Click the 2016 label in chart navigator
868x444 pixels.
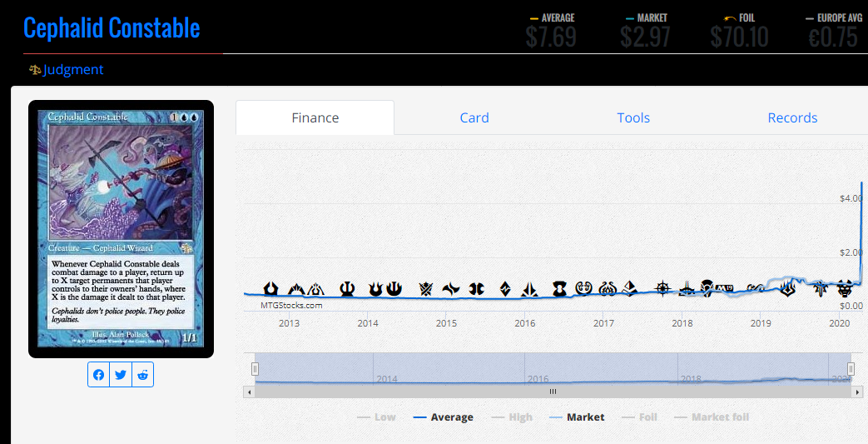point(538,379)
